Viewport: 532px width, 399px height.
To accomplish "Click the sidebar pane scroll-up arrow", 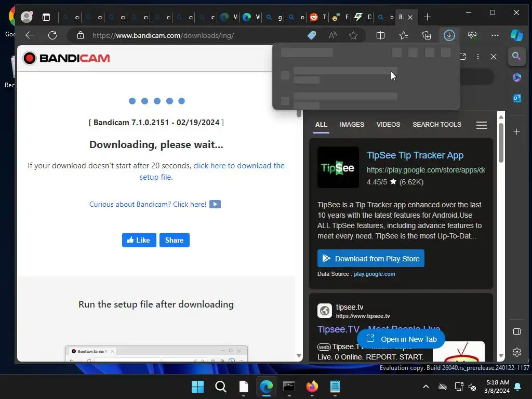I will click(501, 117).
